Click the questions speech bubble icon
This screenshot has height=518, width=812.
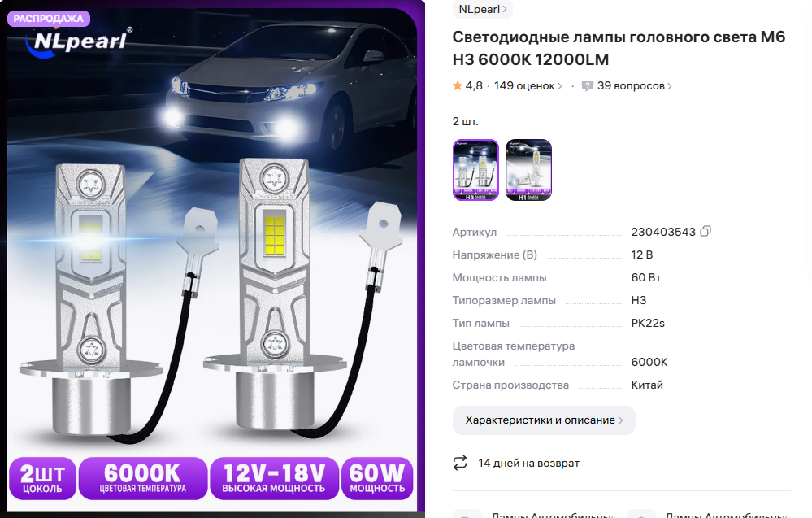587,86
